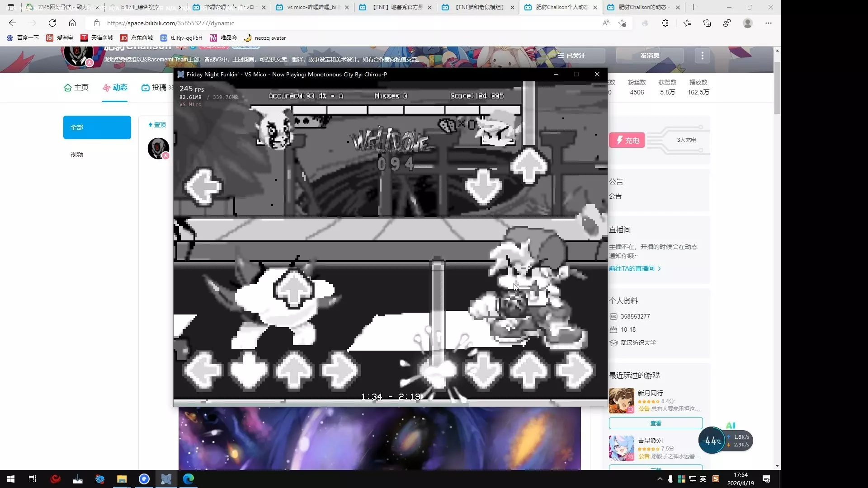Open the three-dot more menu on profile
The width and height of the screenshot is (868, 488).
pos(703,56)
